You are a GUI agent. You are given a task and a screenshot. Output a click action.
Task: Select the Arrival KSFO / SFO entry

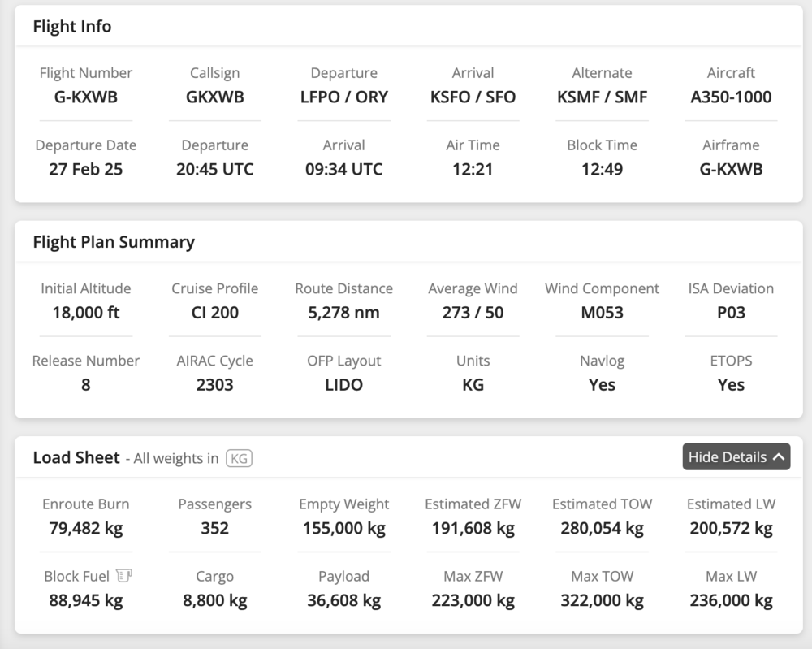tap(473, 97)
